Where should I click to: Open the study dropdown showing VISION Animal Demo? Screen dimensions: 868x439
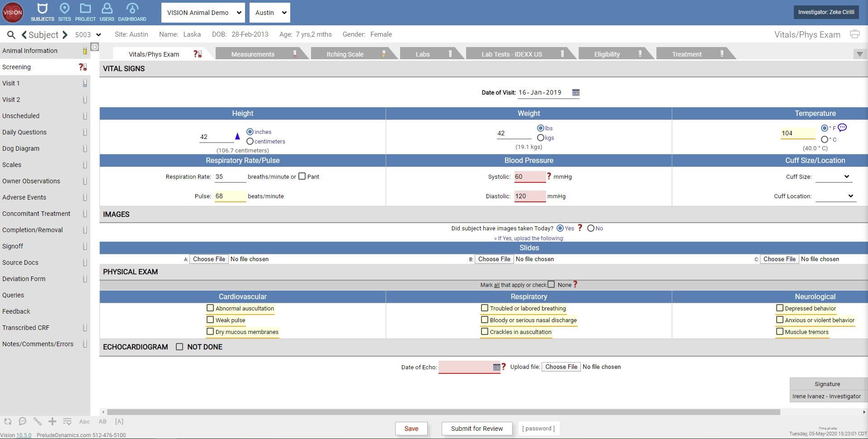click(x=203, y=12)
